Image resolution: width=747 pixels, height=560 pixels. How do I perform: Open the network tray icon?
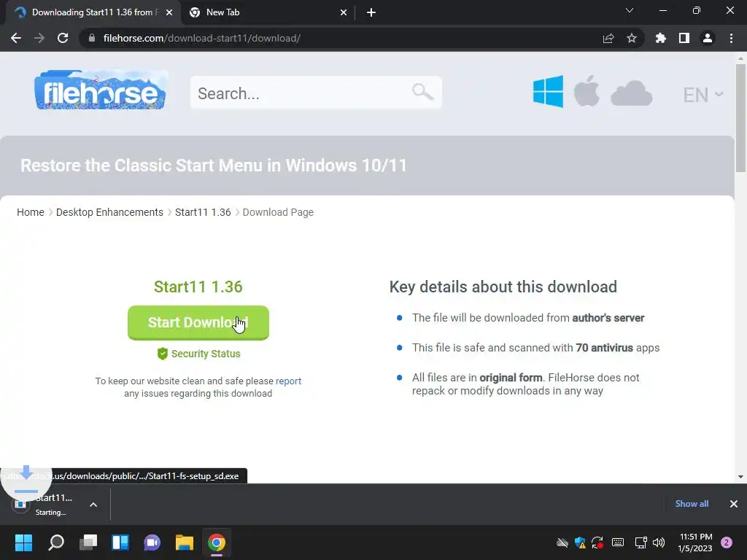(x=640, y=542)
